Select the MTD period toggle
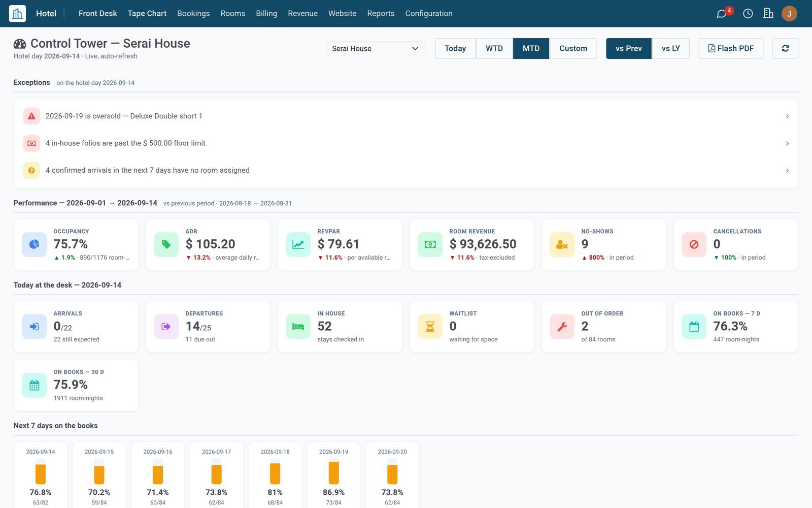 531,48
